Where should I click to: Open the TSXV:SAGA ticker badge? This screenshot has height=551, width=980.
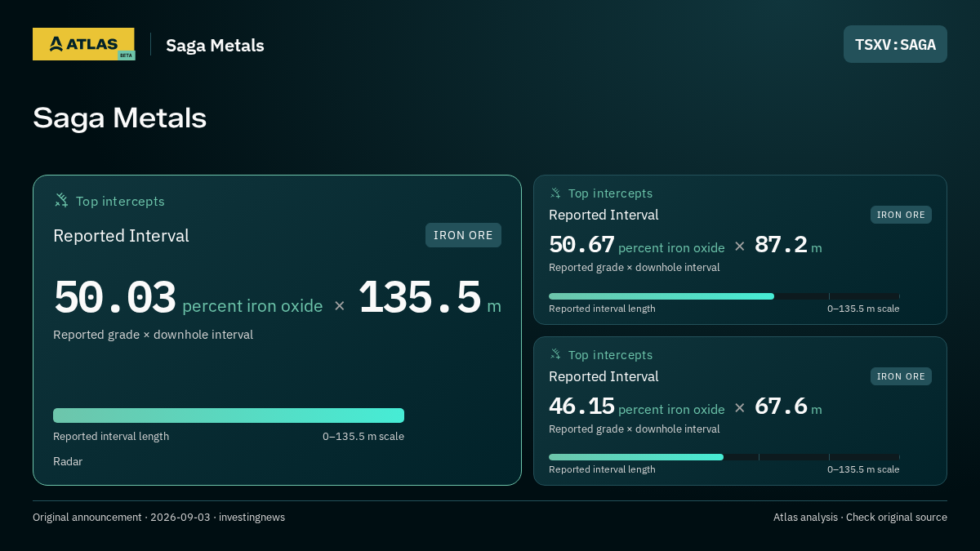click(895, 44)
